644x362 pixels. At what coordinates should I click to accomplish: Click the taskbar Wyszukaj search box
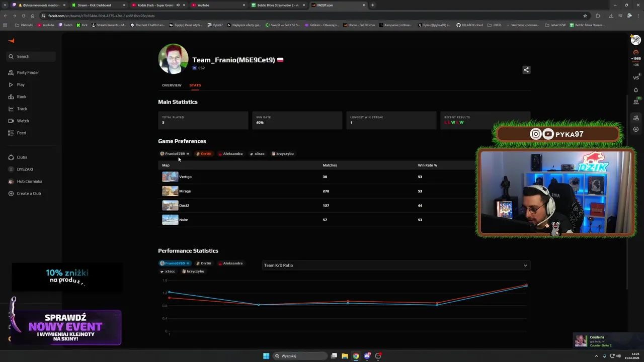[300, 356]
